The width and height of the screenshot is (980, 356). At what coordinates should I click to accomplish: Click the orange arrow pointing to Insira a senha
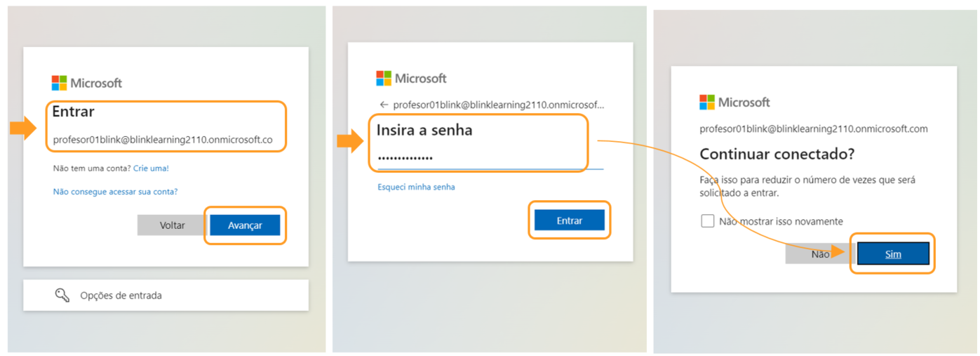349,142
